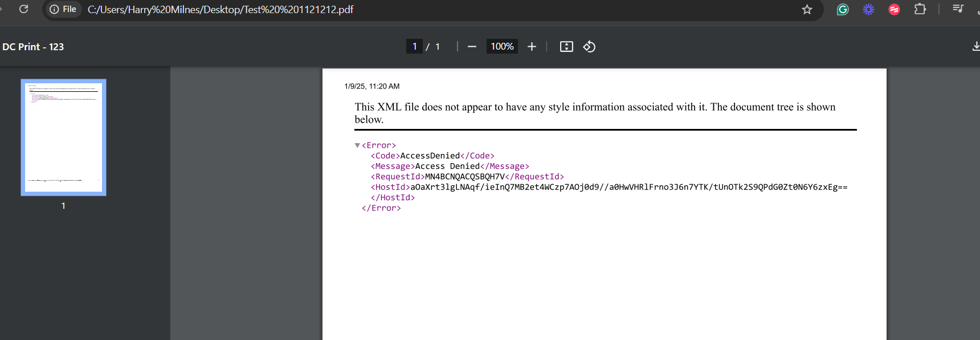Click the red round extension icon

pos(894,9)
